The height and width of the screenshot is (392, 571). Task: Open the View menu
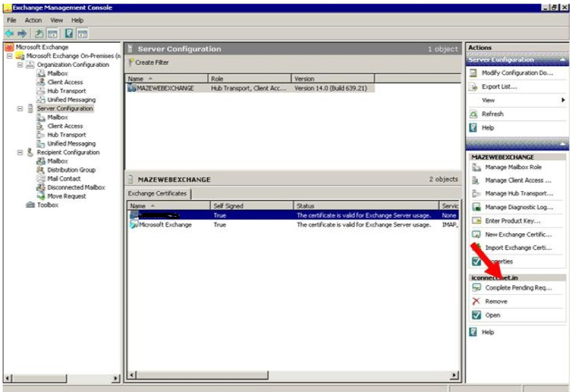click(x=57, y=20)
